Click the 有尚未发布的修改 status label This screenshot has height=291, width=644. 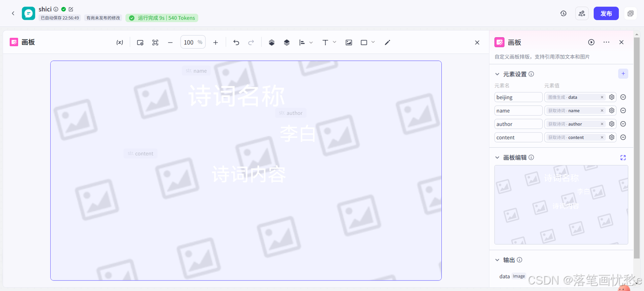pyautogui.click(x=103, y=18)
